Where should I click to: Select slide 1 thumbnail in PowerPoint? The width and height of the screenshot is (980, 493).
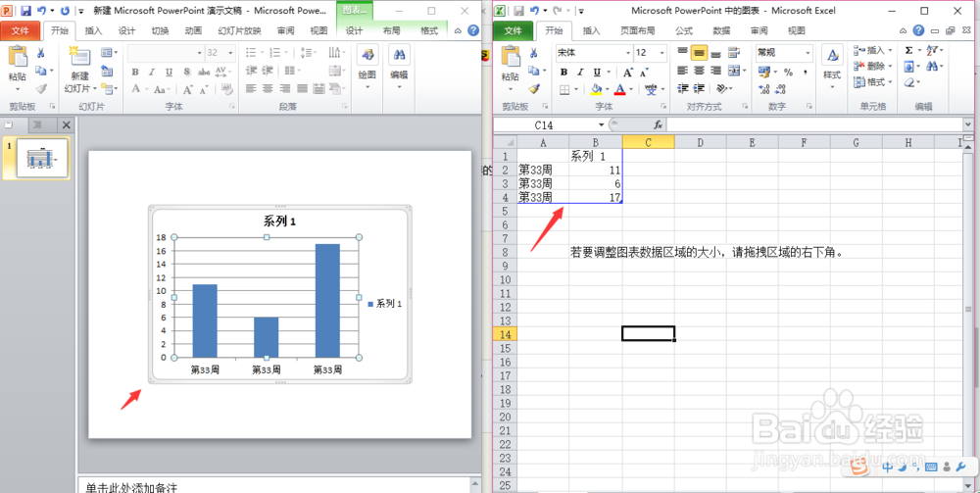click(x=42, y=159)
